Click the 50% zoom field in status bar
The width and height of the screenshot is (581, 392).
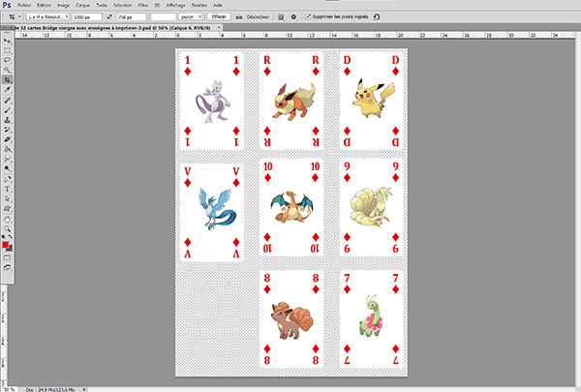point(8,389)
